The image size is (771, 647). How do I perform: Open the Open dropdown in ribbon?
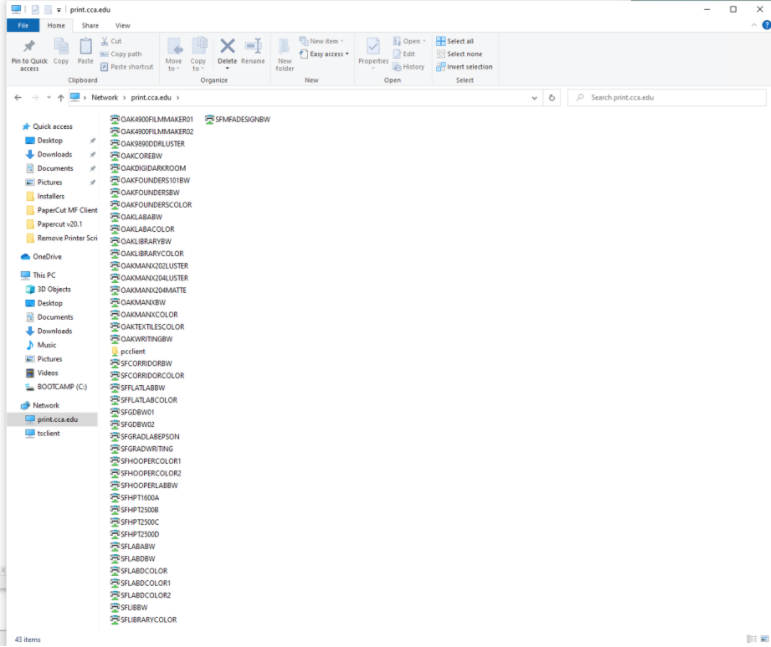pyautogui.click(x=410, y=41)
